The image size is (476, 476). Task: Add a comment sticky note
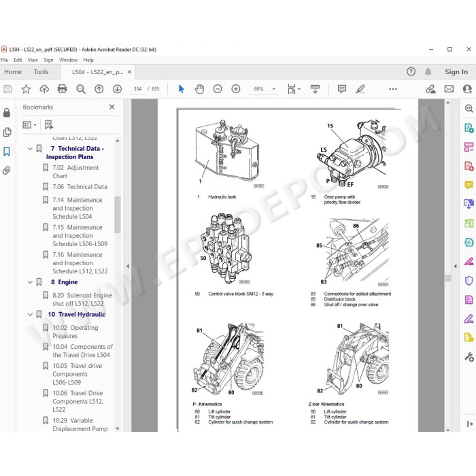click(342, 89)
